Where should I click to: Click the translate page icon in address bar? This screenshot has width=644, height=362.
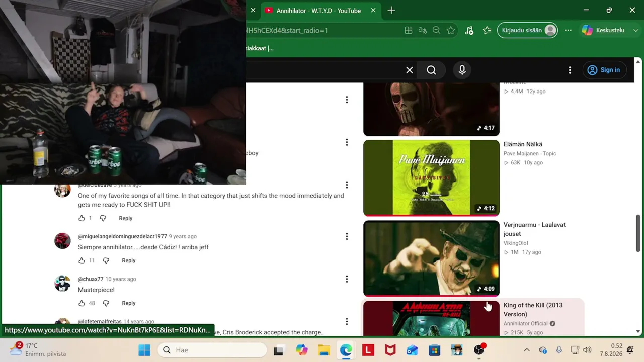423,30
